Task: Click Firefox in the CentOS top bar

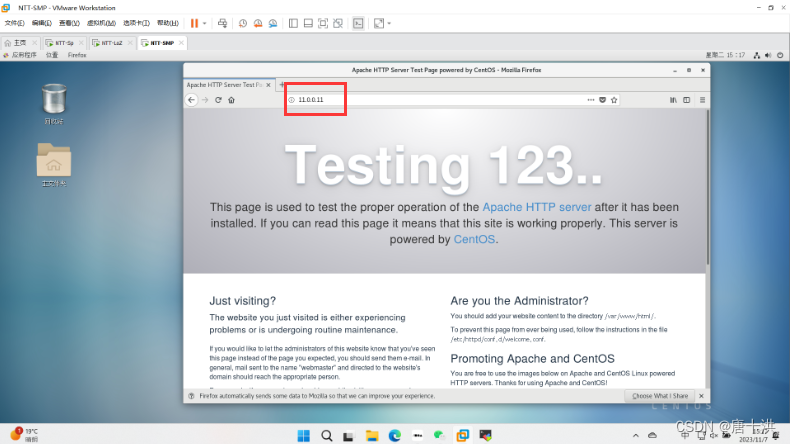Action: click(x=77, y=55)
